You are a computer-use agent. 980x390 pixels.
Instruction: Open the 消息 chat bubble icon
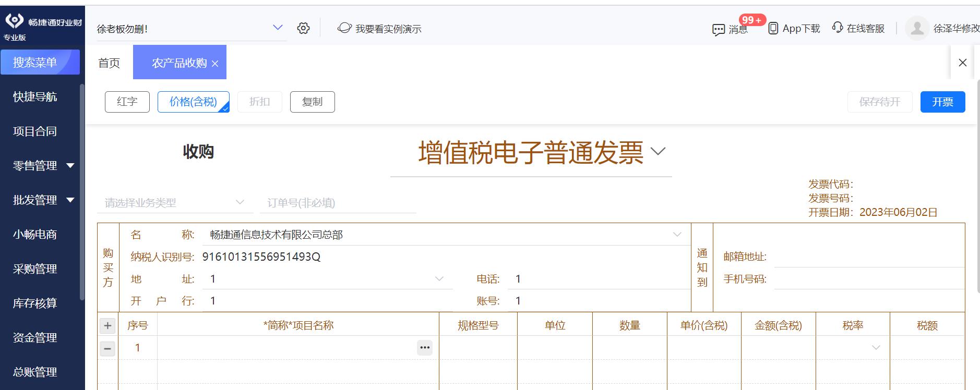pyautogui.click(x=719, y=30)
